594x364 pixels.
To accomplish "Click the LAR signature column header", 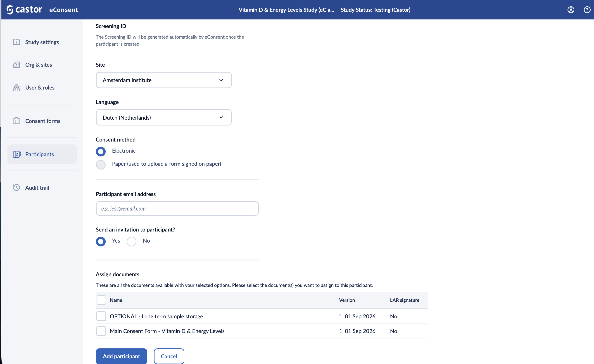I will click(404, 300).
